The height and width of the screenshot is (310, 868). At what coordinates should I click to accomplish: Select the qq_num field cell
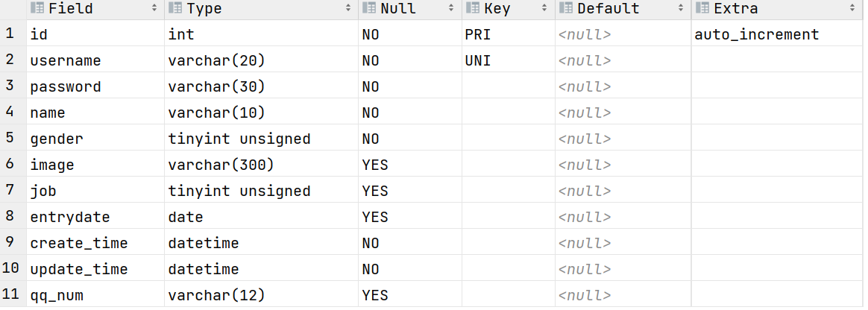pyautogui.click(x=57, y=295)
